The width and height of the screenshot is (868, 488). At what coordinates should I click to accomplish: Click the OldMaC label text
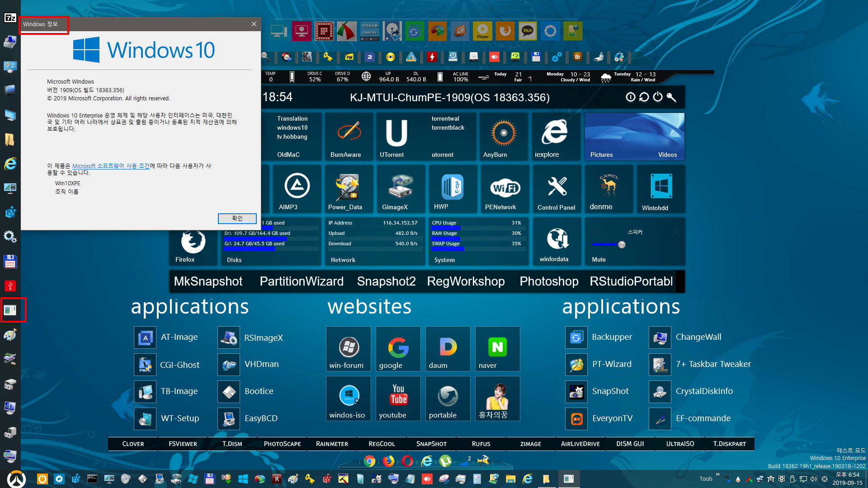(x=288, y=155)
